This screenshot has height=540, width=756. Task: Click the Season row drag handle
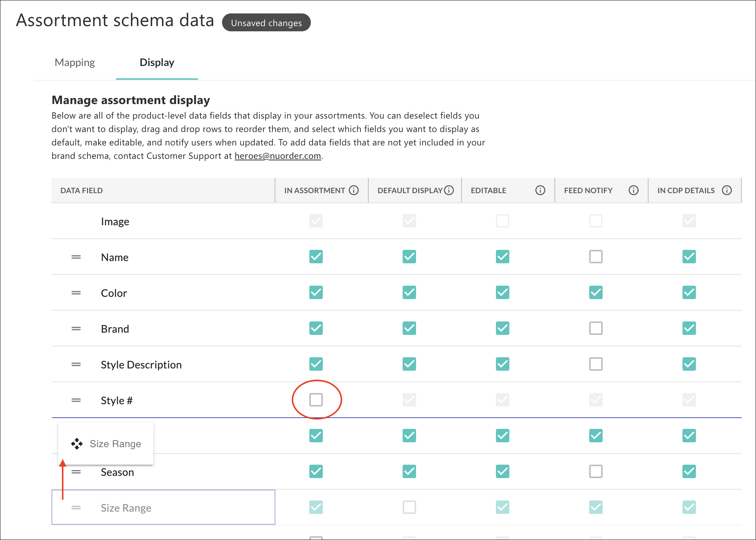76,472
